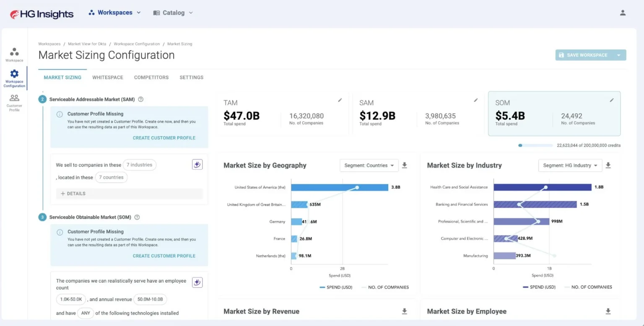Click the SAVE WORKSPACE button
This screenshot has height=326, width=644.
click(584, 55)
